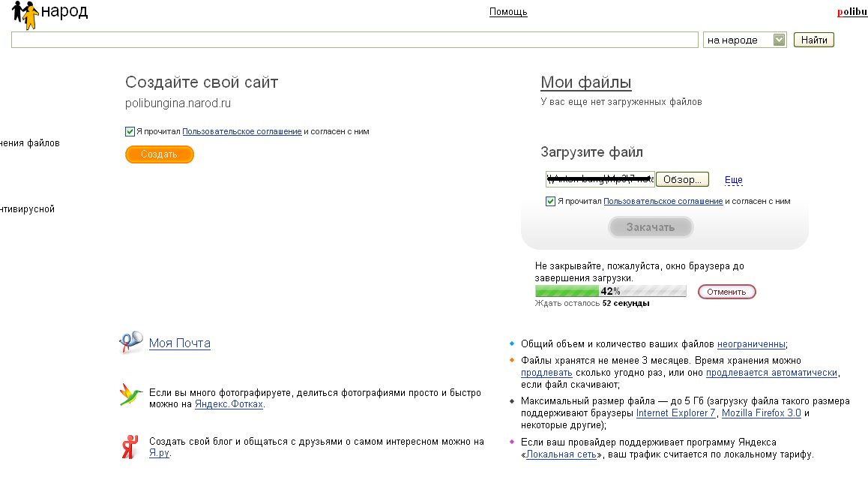868x504 pixels.
Task: Focus the main search input field
Action: (355, 40)
